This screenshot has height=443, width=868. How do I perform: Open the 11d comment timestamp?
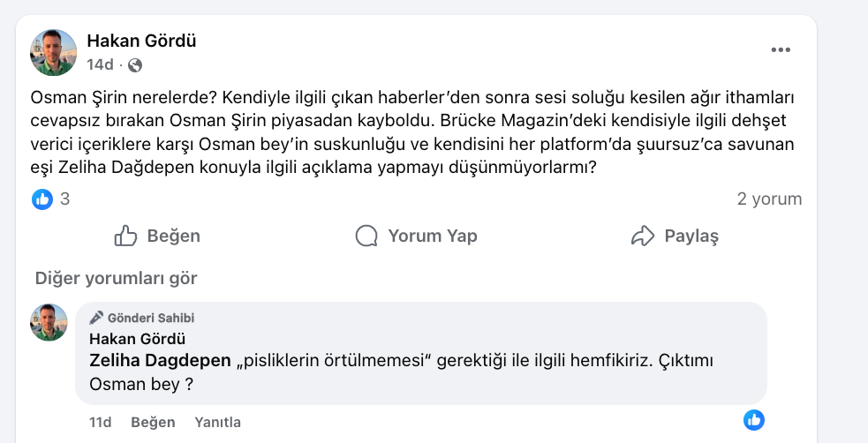[101, 423]
